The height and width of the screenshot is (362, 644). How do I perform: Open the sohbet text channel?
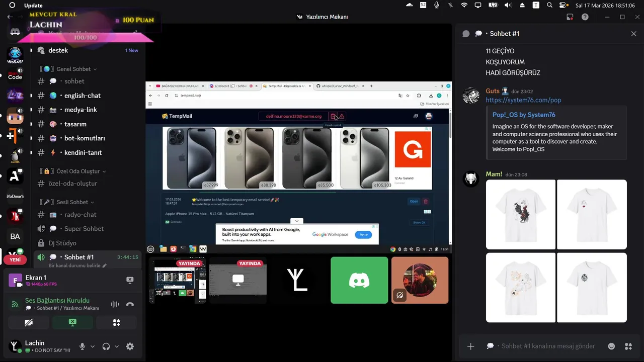click(88, 81)
